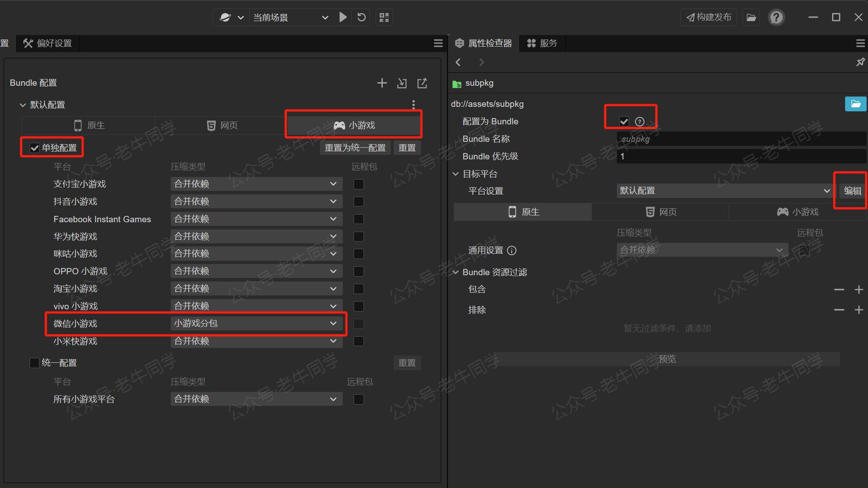This screenshot has width=868, height=488.
Task: Enable remote bundle for 淘宝小游戏
Action: [359, 289]
